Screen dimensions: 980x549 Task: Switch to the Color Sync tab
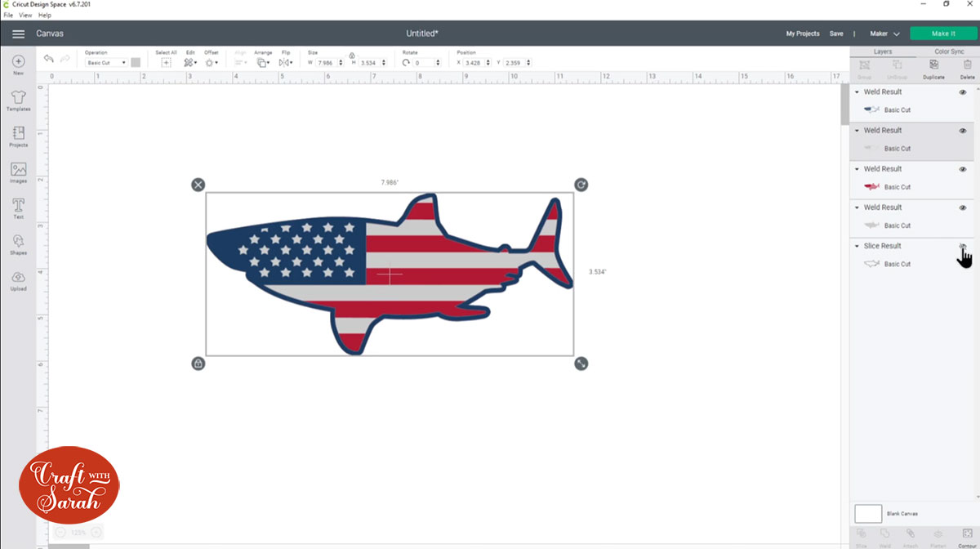[949, 51]
